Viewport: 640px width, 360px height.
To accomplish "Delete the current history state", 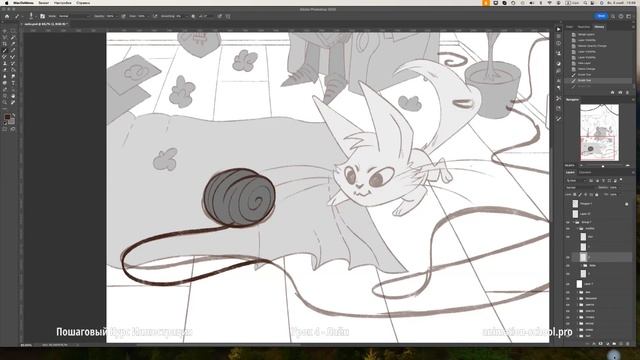I will point(627,92).
